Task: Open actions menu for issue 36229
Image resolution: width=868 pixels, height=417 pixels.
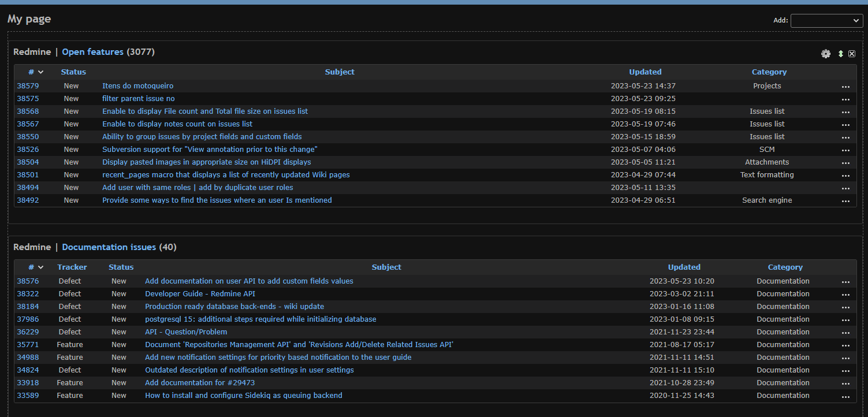Action: [845, 333]
